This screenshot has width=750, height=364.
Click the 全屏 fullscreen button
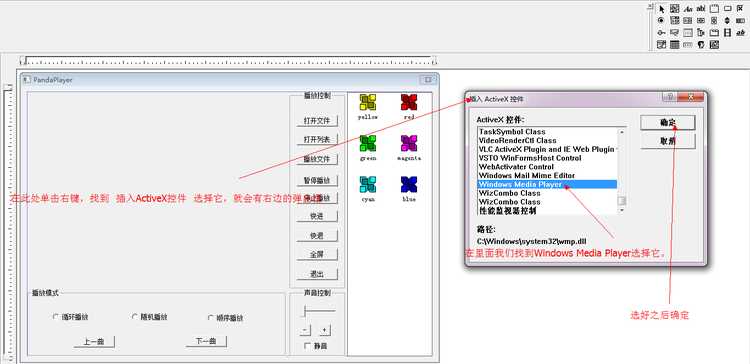[317, 254]
